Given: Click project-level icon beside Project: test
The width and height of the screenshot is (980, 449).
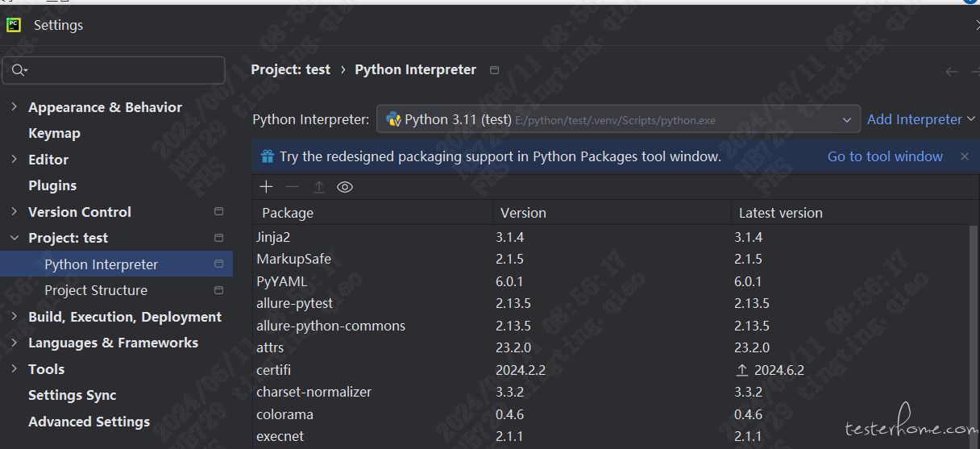Looking at the screenshot, I should (x=218, y=238).
